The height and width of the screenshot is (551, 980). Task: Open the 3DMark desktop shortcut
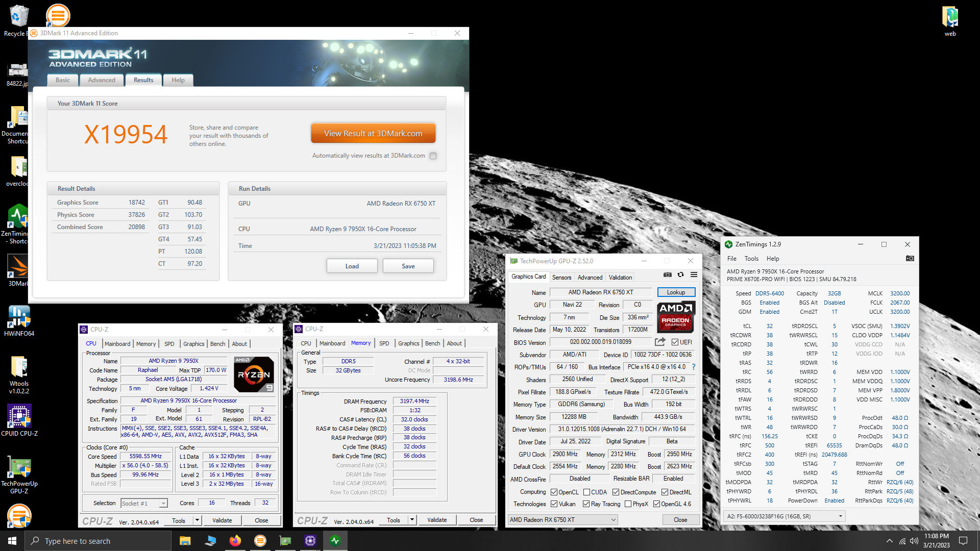pyautogui.click(x=18, y=270)
